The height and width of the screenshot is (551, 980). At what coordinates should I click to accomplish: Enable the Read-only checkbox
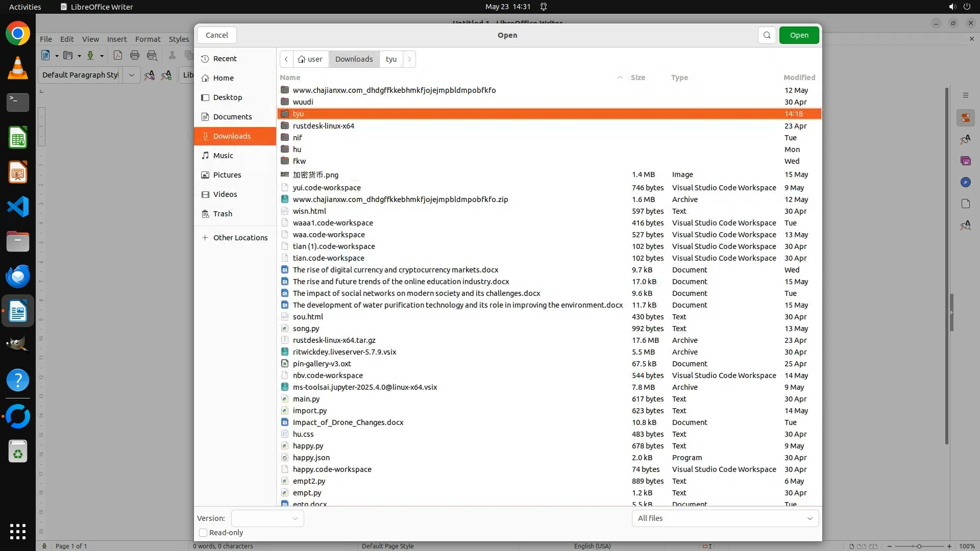tap(203, 533)
